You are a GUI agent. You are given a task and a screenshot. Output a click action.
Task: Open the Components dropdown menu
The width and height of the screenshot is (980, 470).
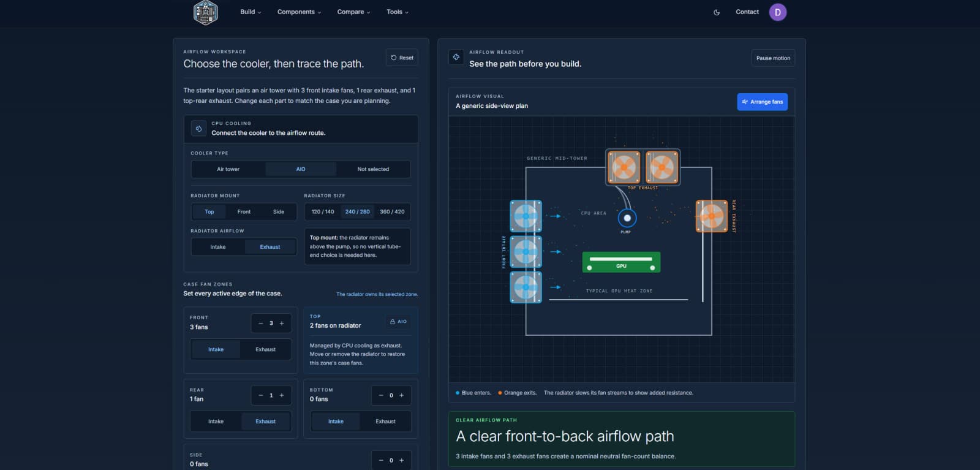pos(299,12)
